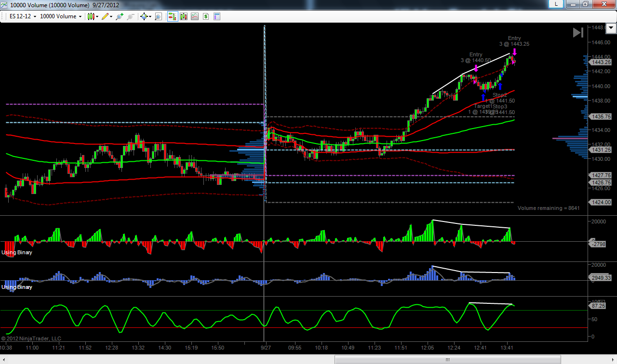Screen dimensions: 617x364
Task: Click the 87.25 oscillator value marker
Action: click(598, 305)
